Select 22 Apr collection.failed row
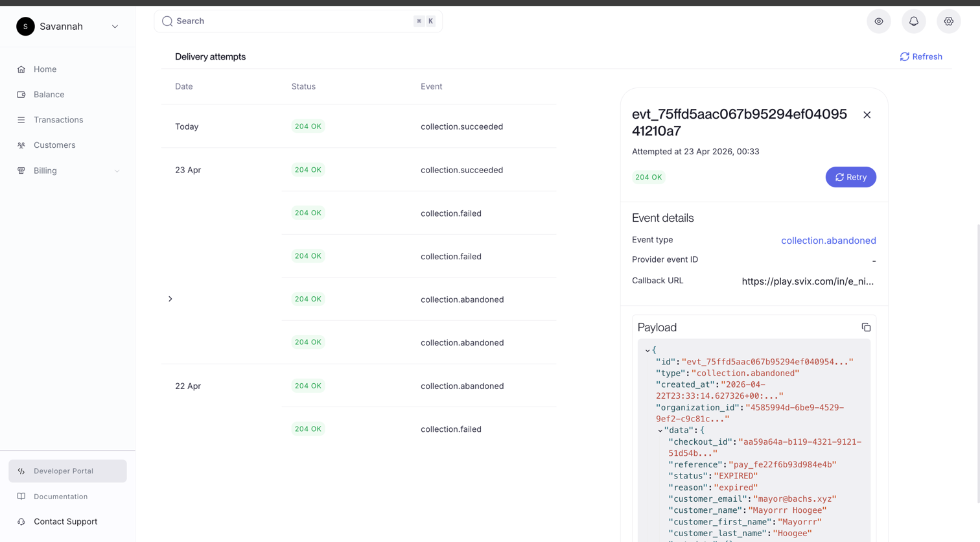Screen dimensions: 980x542 click(x=419, y=429)
